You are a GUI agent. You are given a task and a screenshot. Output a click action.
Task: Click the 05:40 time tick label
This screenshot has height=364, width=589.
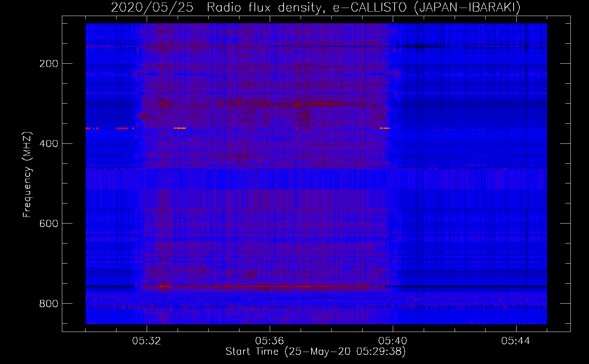coord(393,341)
